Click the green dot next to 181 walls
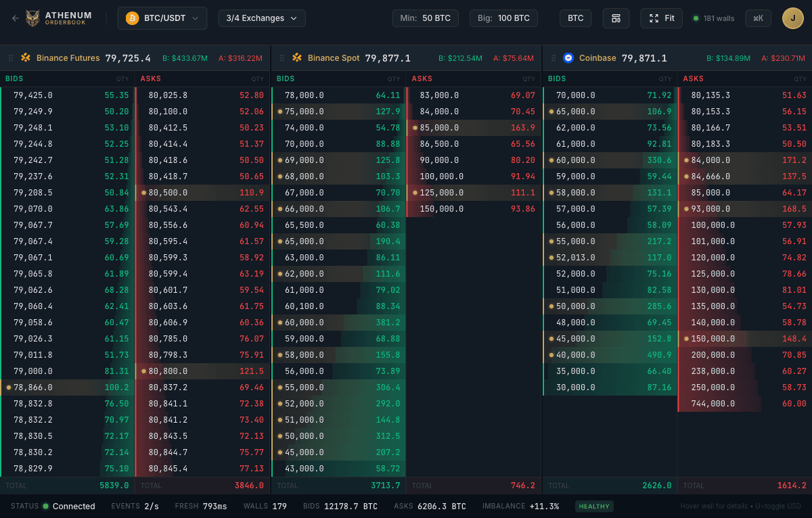 (x=696, y=18)
